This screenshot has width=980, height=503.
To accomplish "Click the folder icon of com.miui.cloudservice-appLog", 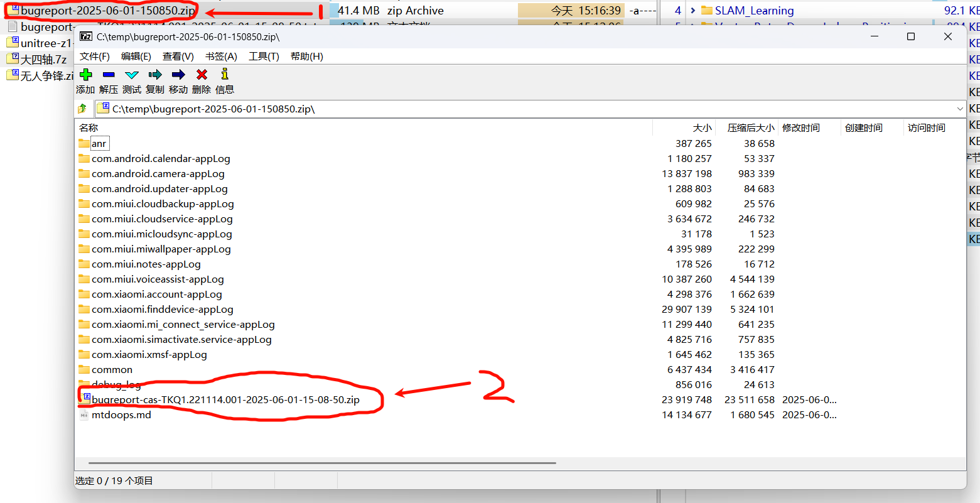I will (x=84, y=219).
